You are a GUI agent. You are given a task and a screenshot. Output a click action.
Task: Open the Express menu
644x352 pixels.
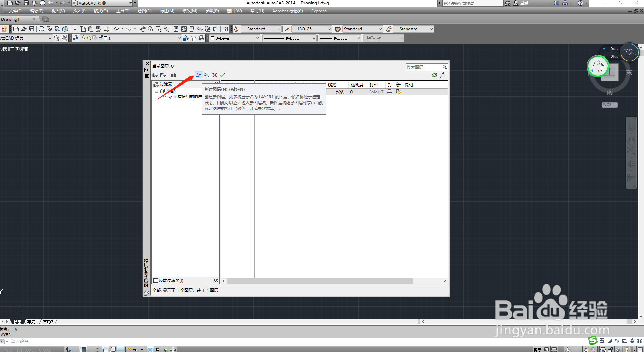pos(319,11)
